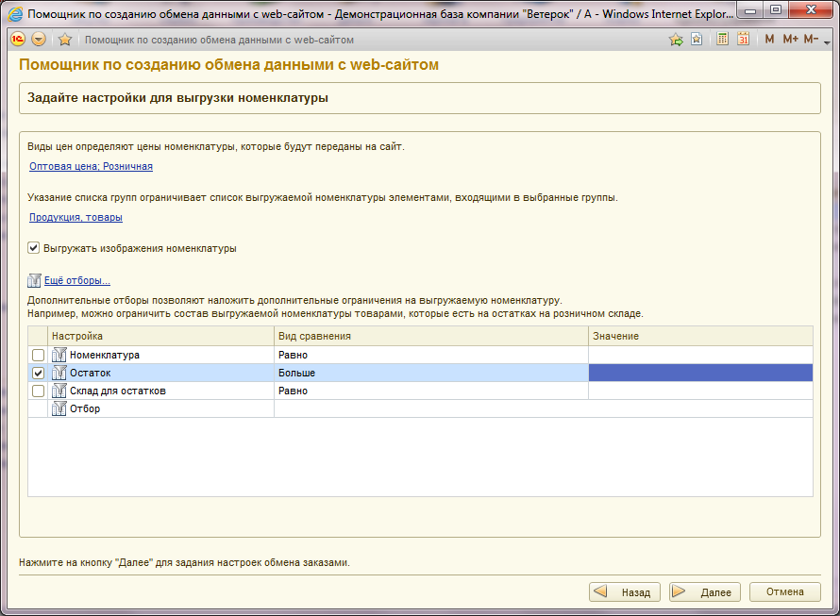Click the M memory button

point(769,39)
